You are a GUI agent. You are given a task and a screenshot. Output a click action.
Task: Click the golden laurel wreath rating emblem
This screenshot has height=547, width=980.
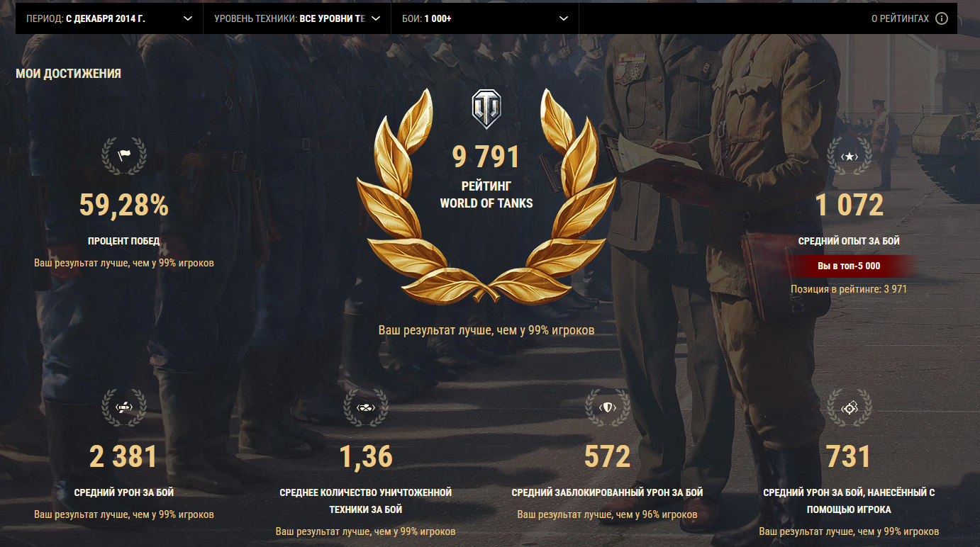tap(486, 196)
